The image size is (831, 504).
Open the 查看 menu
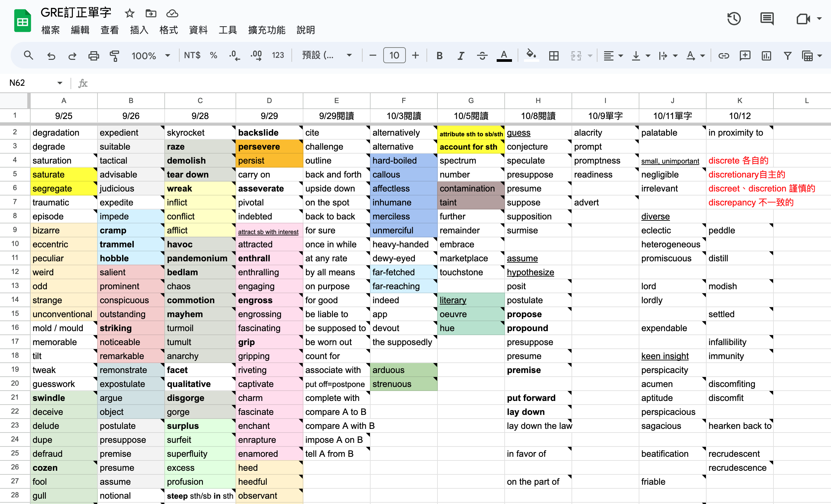coord(109,30)
